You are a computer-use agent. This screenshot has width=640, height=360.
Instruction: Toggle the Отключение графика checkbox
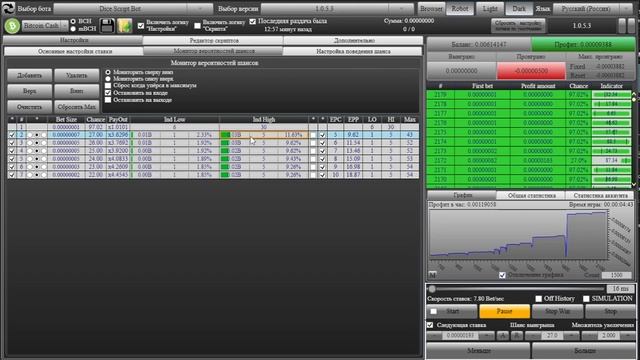pos(502,275)
